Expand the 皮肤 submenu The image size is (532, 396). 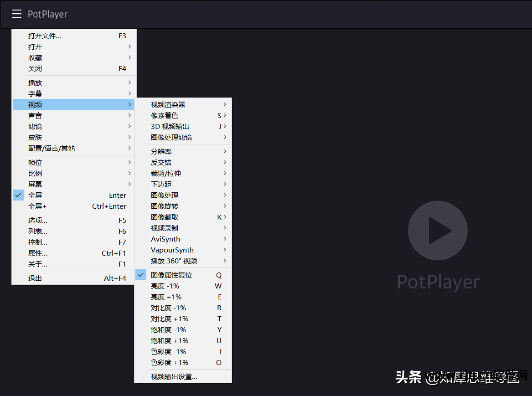(74, 137)
